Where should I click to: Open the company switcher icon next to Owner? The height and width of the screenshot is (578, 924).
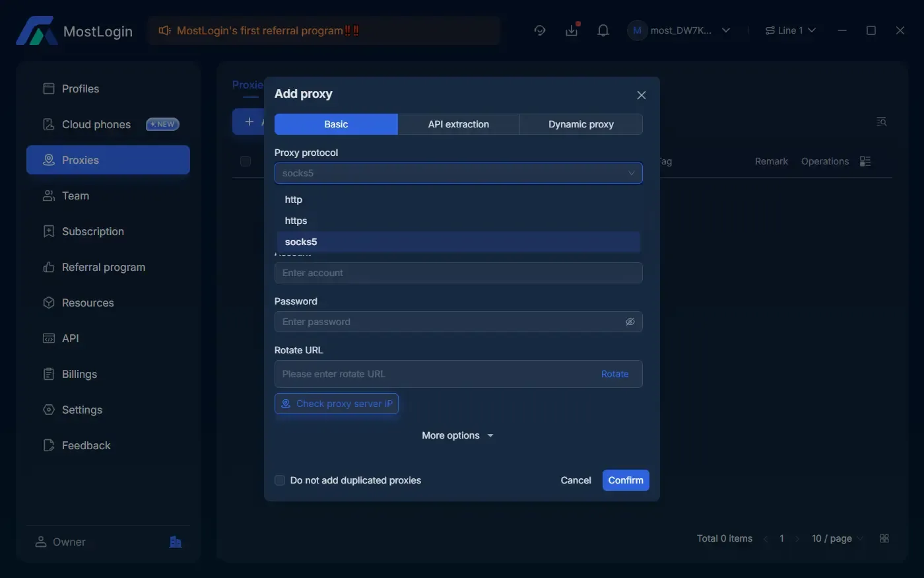175,541
